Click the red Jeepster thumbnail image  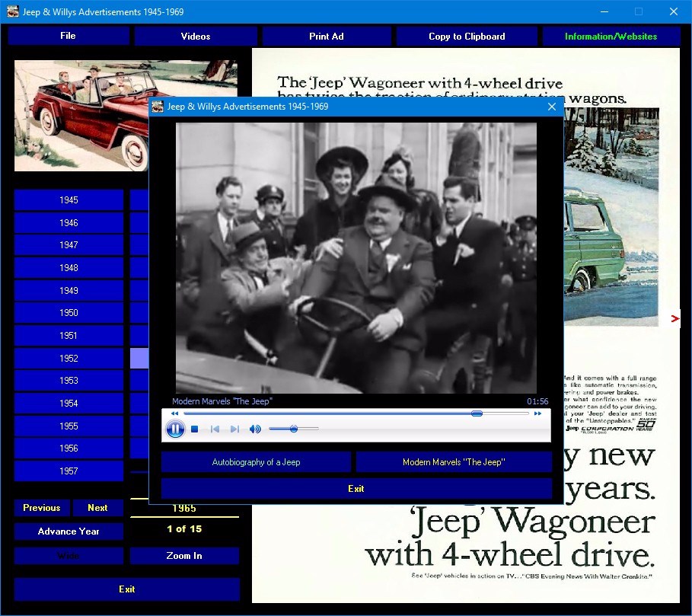[x=81, y=116]
